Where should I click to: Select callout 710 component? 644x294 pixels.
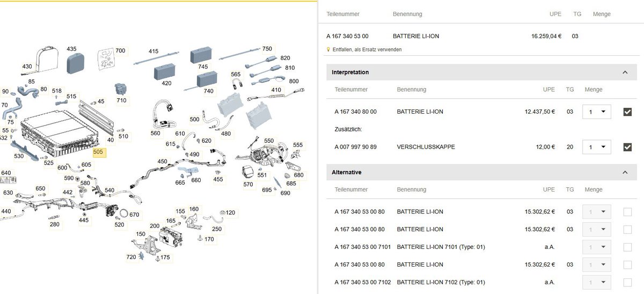pyautogui.click(x=121, y=100)
